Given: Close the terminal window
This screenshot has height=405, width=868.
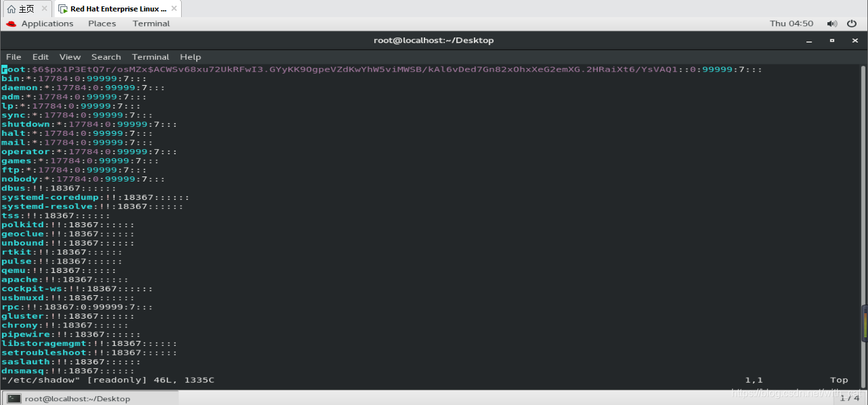Looking at the screenshot, I should (855, 40).
